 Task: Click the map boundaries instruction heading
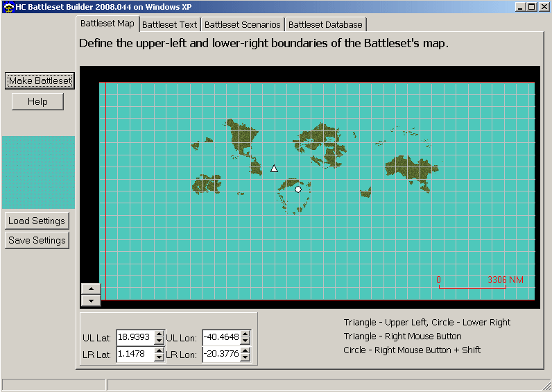tap(264, 43)
